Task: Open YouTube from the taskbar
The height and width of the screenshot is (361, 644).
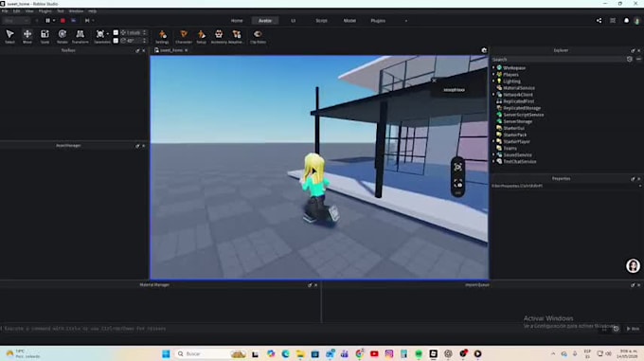Action: click(374, 353)
